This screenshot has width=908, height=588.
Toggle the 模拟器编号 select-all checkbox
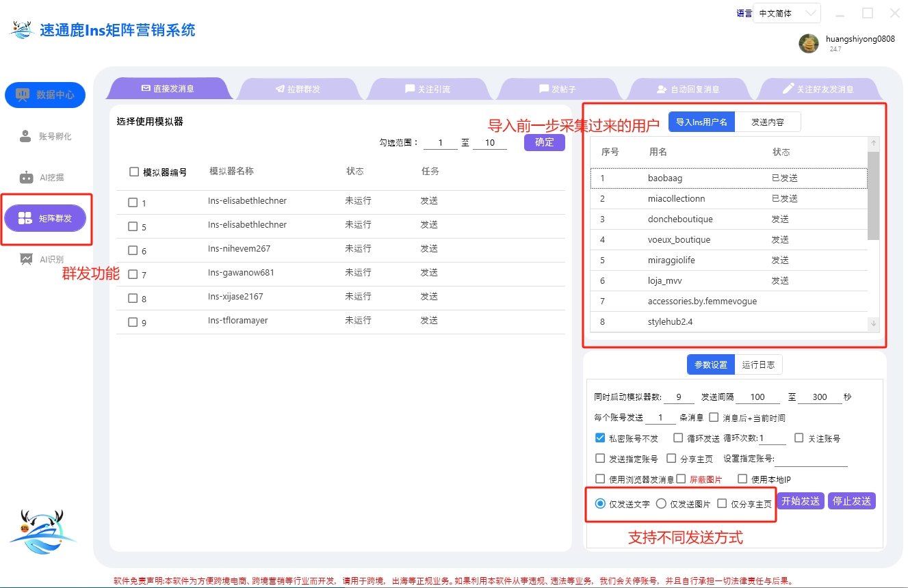[x=134, y=172]
